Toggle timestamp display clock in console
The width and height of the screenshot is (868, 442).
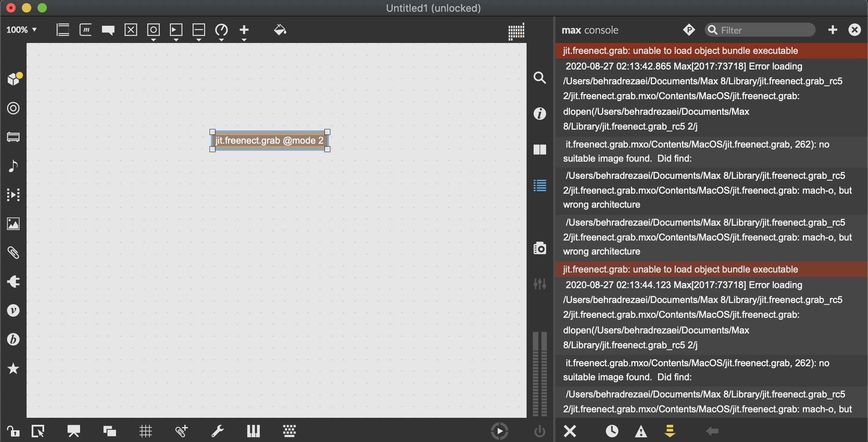click(612, 431)
